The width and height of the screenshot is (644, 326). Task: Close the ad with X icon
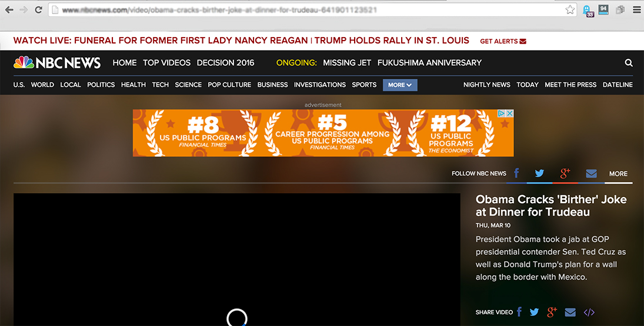[x=510, y=113]
